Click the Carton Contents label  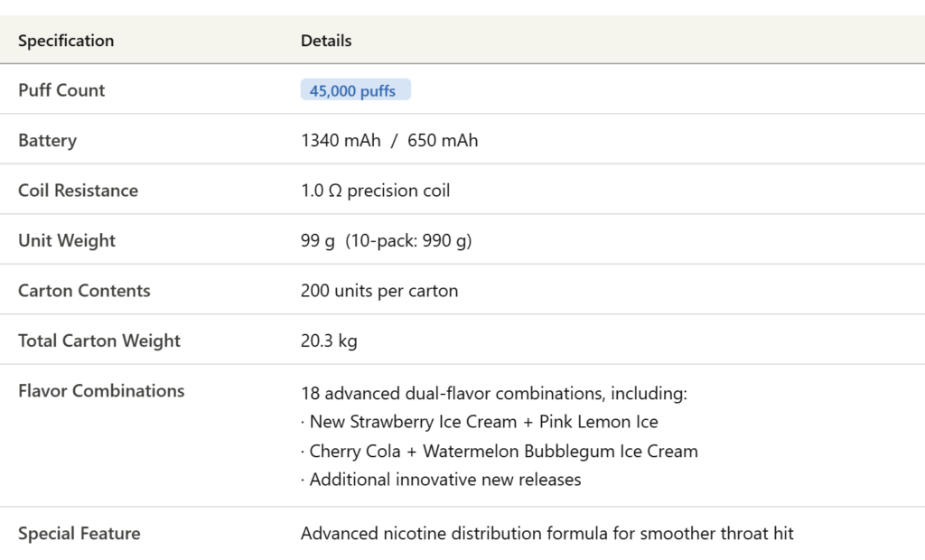[84, 291]
